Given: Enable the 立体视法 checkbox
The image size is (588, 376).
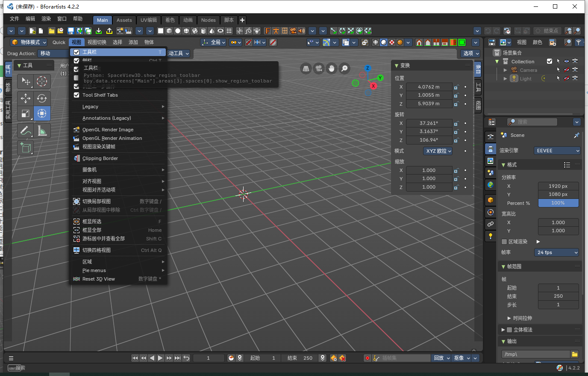Looking at the screenshot, I should pos(509,330).
